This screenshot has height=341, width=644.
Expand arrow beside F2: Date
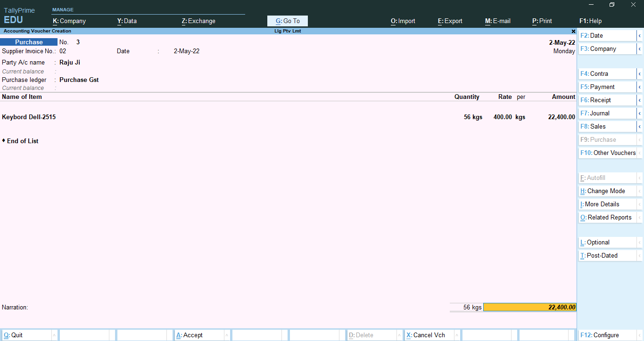click(640, 35)
